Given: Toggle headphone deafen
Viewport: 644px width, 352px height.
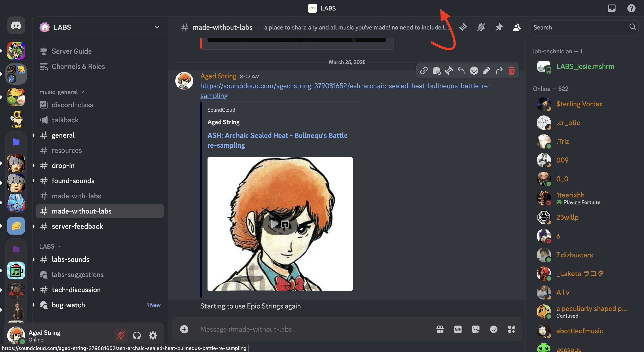Looking at the screenshot, I should tap(137, 335).
